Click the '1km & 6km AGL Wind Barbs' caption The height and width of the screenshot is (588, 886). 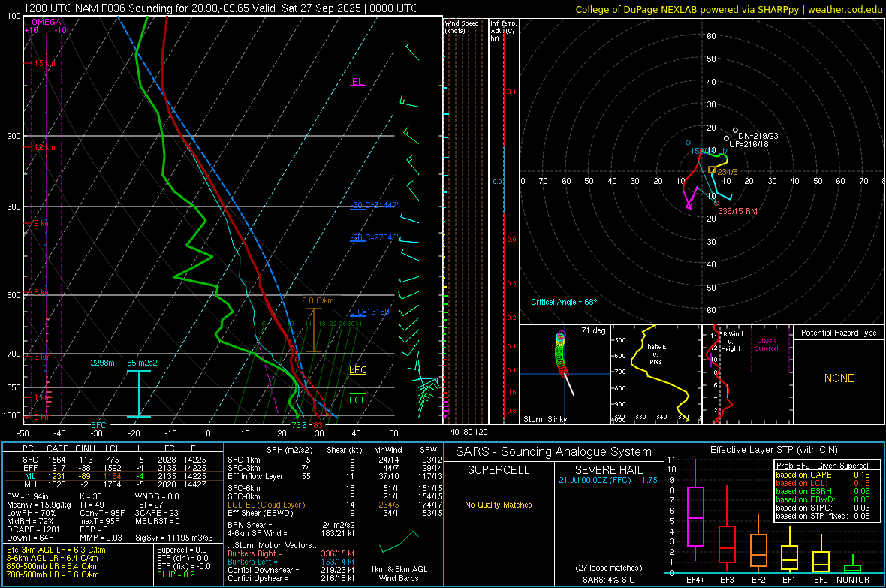pos(399,574)
